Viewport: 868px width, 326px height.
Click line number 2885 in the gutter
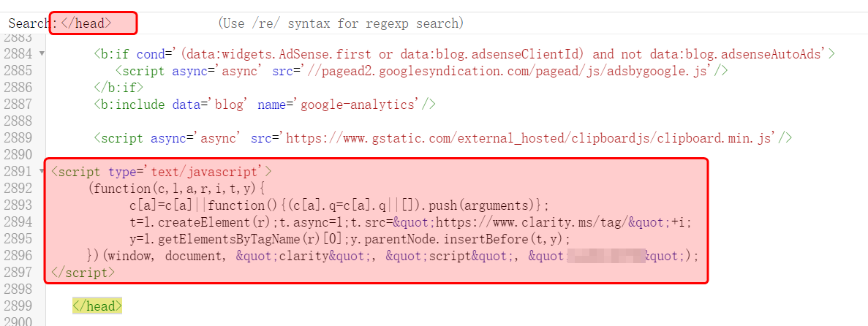(18, 71)
